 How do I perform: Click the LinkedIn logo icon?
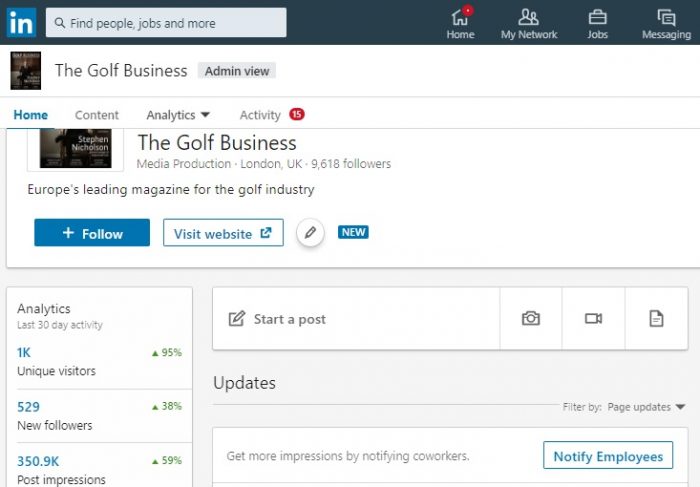(x=23, y=22)
